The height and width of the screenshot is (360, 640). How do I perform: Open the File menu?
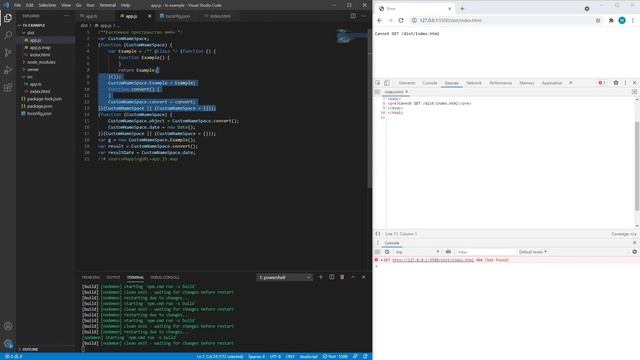pos(18,5)
